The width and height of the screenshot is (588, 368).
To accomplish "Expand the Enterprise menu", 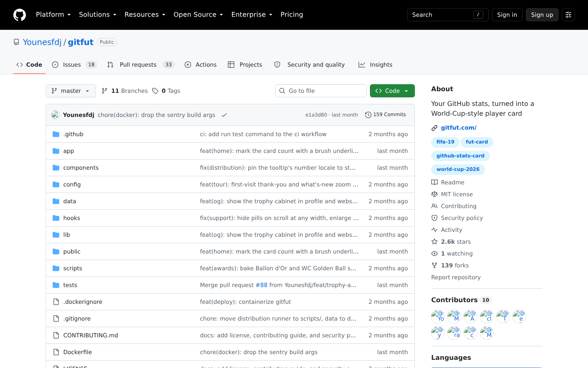I will point(252,15).
